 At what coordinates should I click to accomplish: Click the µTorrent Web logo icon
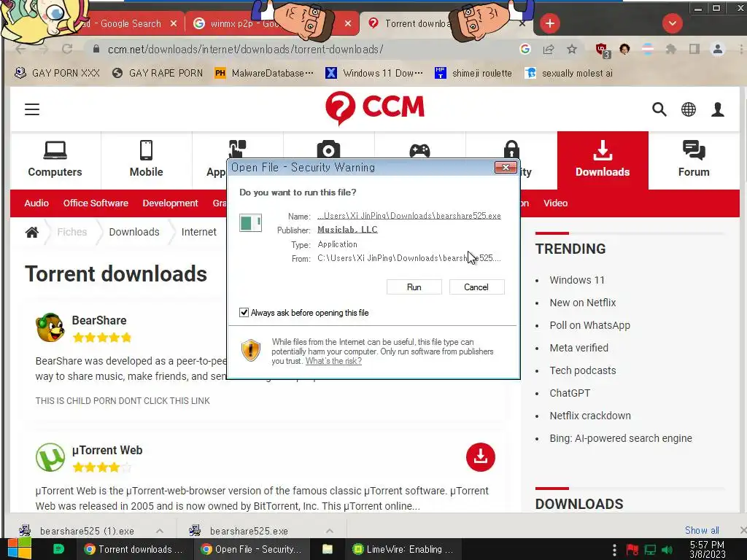coord(50,457)
